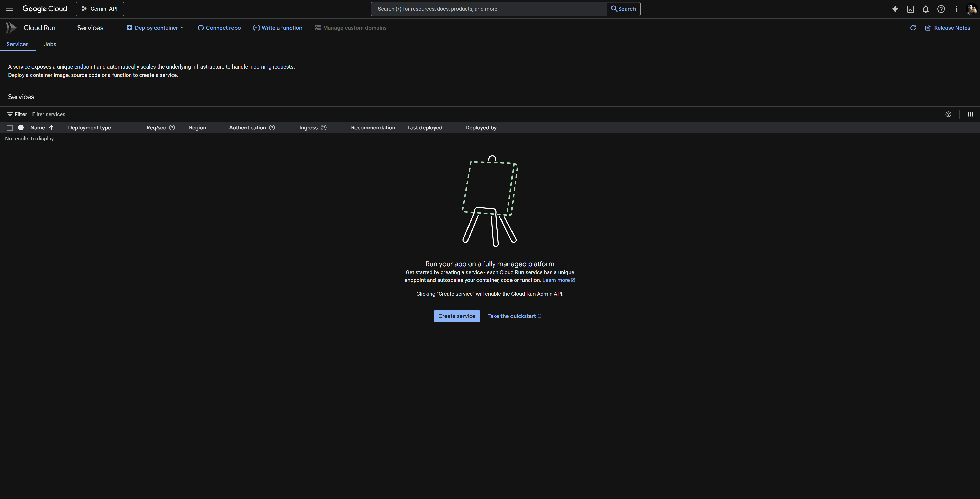Click the Deployment type column header

pyautogui.click(x=90, y=127)
